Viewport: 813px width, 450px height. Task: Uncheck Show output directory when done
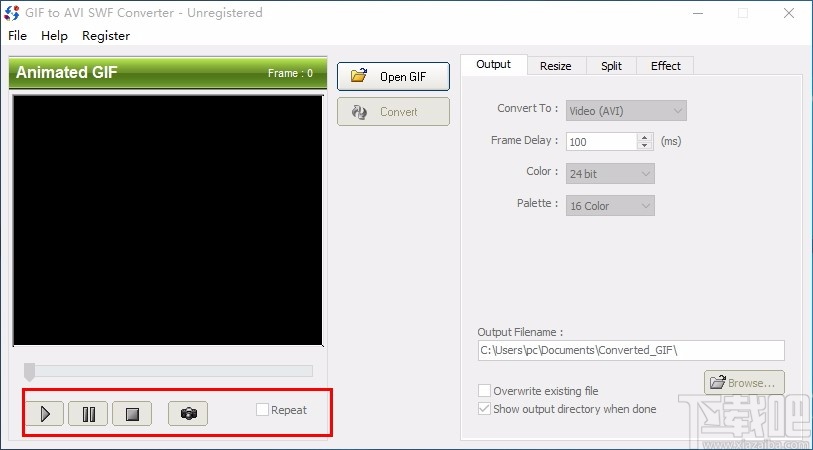point(484,409)
